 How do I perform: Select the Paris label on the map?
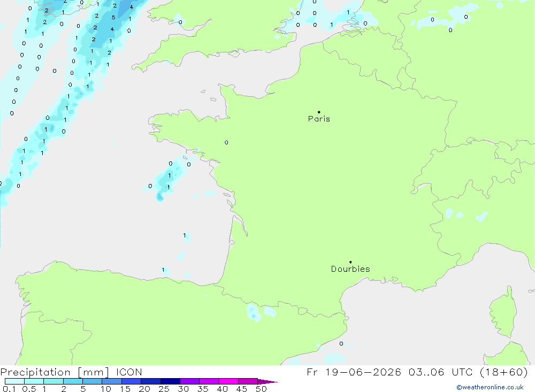click(319, 119)
